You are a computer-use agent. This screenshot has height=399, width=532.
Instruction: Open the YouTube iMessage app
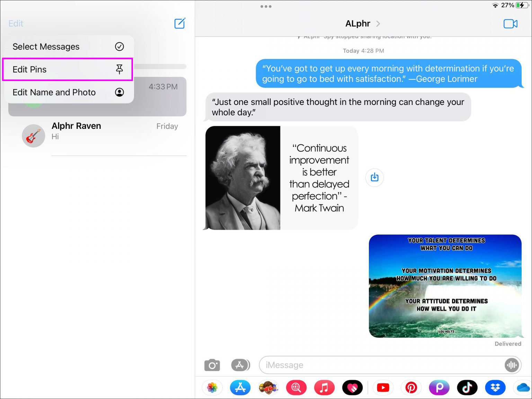point(383,388)
